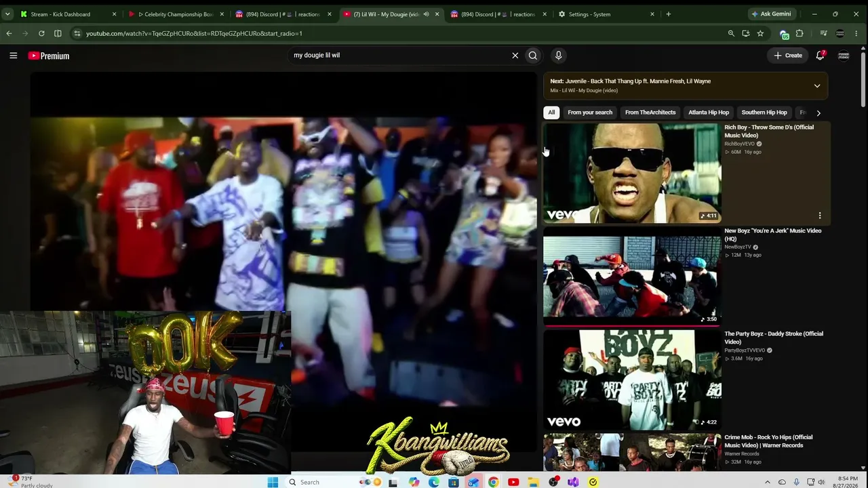Visit the NewBoyzTV channel
Viewport: 868px width, 488px height.
pos(737,247)
